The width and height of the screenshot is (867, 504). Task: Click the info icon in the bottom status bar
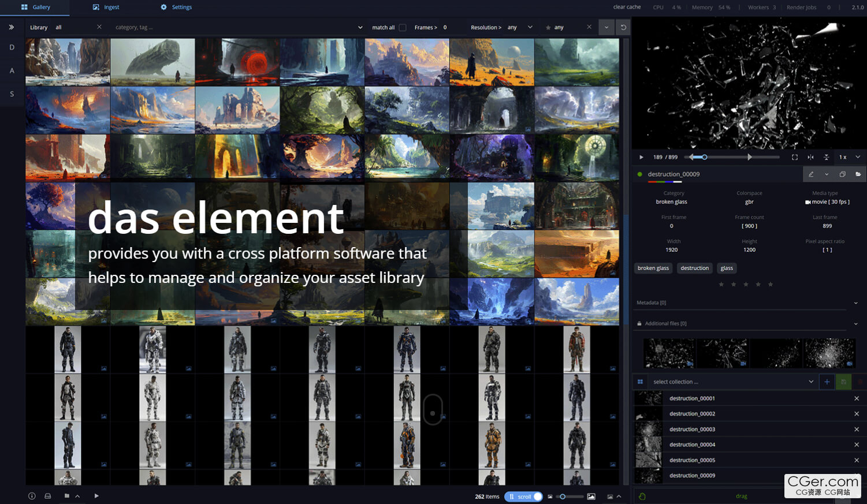32,496
